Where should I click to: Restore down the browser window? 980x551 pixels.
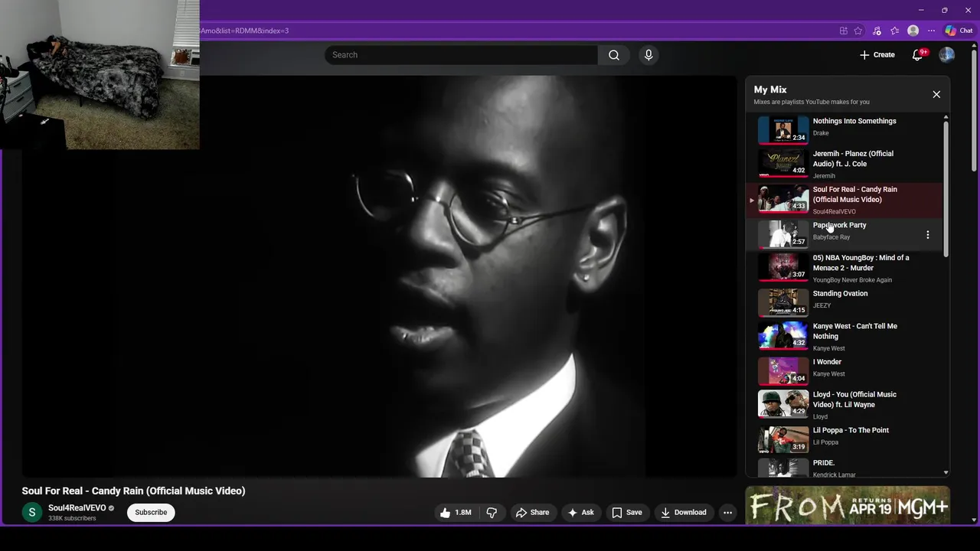[x=945, y=10]
